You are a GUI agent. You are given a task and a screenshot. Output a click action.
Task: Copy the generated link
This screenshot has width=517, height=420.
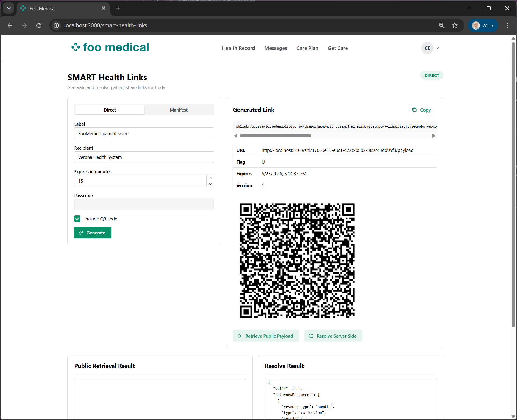pyautogui.click(x=421, y=110)
